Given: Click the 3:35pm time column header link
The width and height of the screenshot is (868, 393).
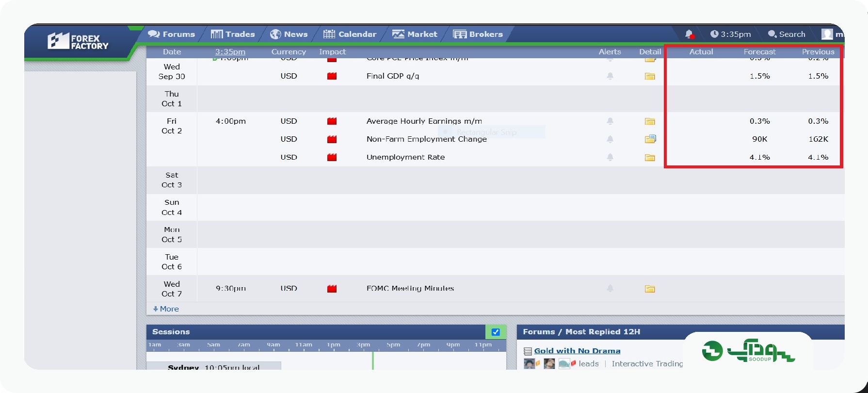Looking at the screenshot, I should 230,51.
